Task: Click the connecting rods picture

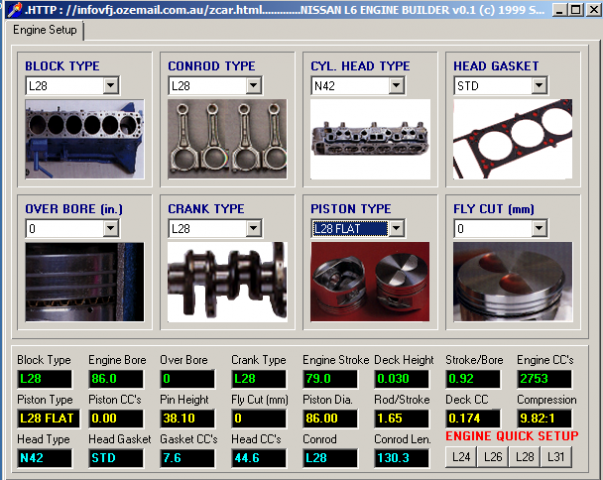Action: [227, 137]
